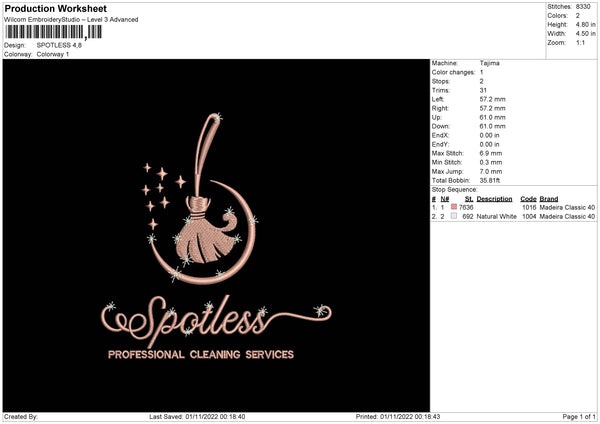Click the 'St.' column header
The height and width of the screenshot is (424, 600).
click(469, 199)
